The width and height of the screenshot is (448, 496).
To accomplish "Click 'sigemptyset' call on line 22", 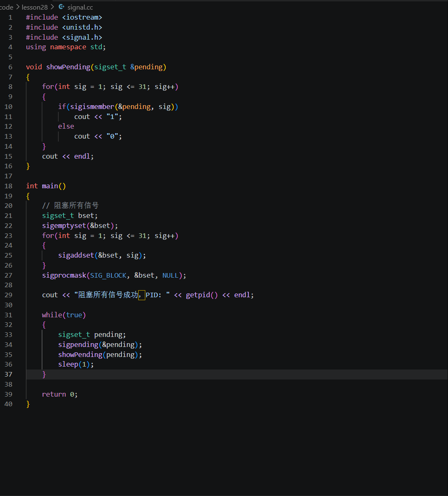I will (x=64, y=225).
